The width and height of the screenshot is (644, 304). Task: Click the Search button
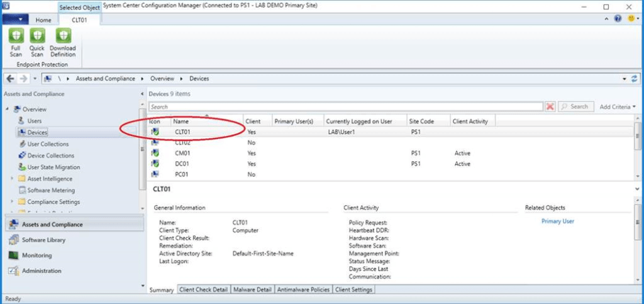574,107
